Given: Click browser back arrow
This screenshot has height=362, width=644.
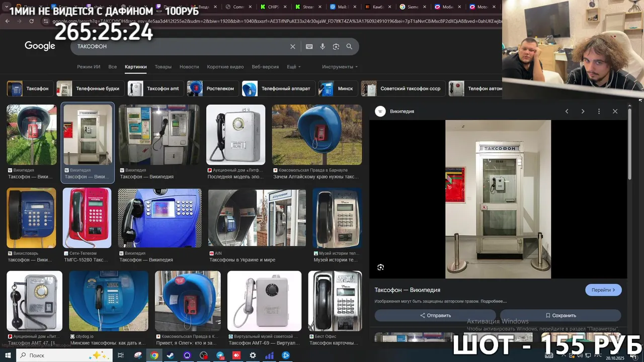Looking at the screenshot, I should tap(7, 21).
